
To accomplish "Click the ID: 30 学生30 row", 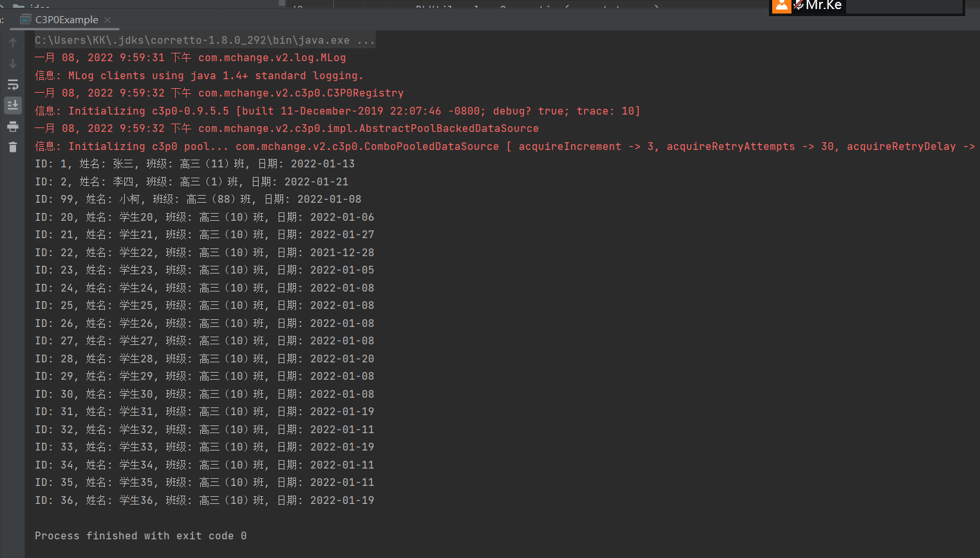I will 205,394.
